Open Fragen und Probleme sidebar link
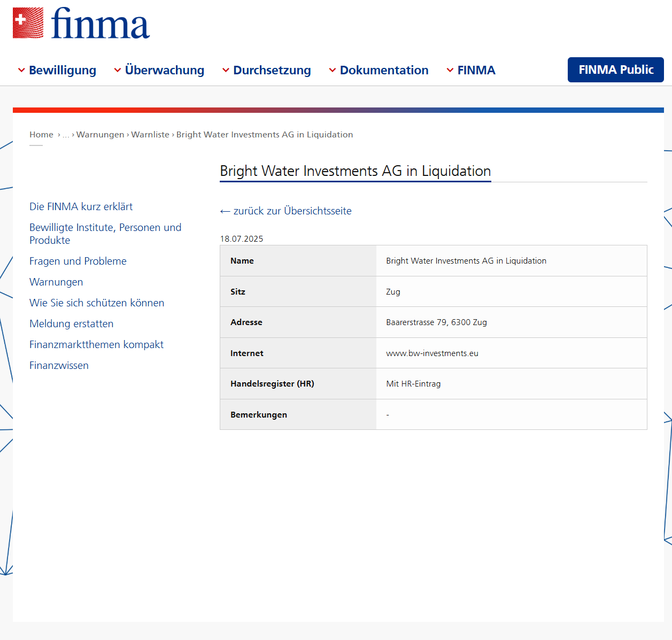 click(78, 261)
